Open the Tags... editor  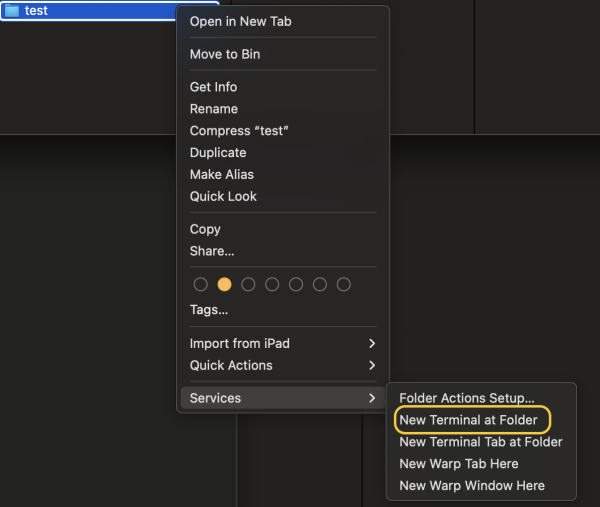(209, 310)
